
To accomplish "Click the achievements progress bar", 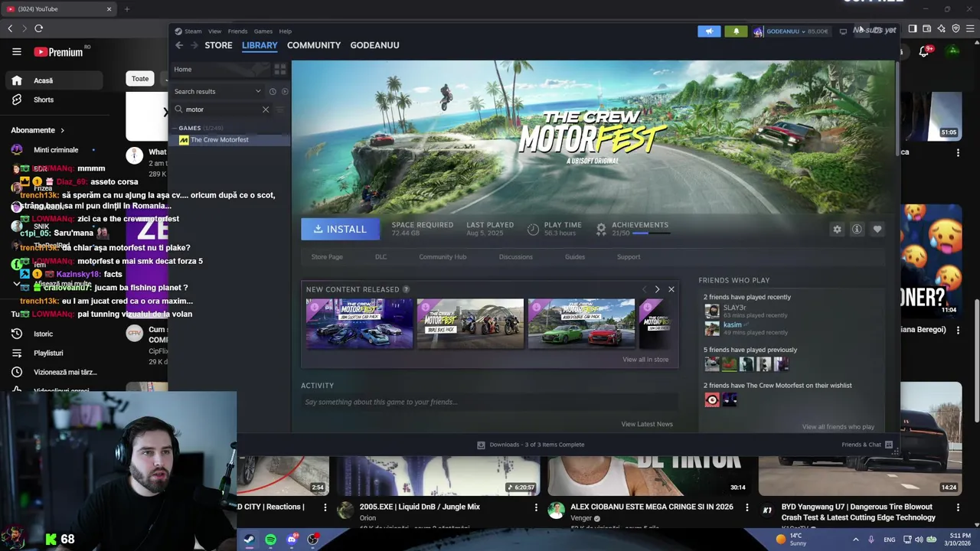I will [x=650, y=233].
